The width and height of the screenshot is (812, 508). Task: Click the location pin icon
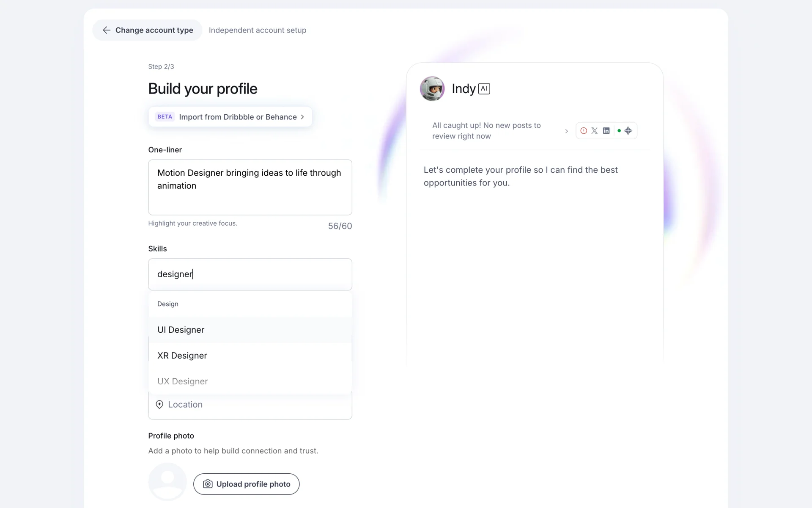(159, 405)
